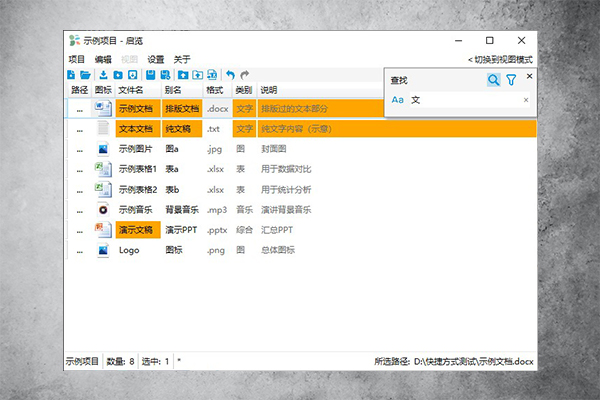Image resolution: width=600 pixels, height=400 pixels.
Task: Toggle the filter funnel in find panel
Action: (x=511, y=80)
